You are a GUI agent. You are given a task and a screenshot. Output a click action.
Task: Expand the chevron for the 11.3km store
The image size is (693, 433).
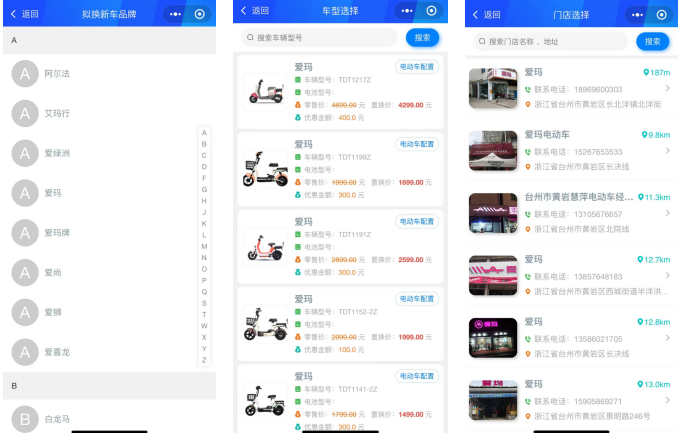(x=667, y=213)
